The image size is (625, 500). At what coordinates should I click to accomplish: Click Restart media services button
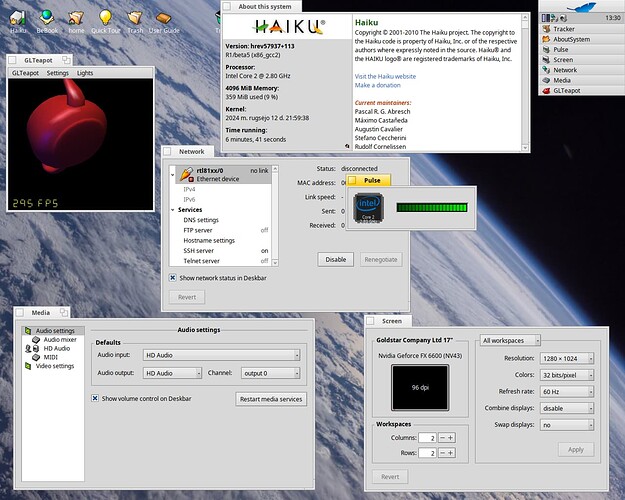(x=270, y=399)
